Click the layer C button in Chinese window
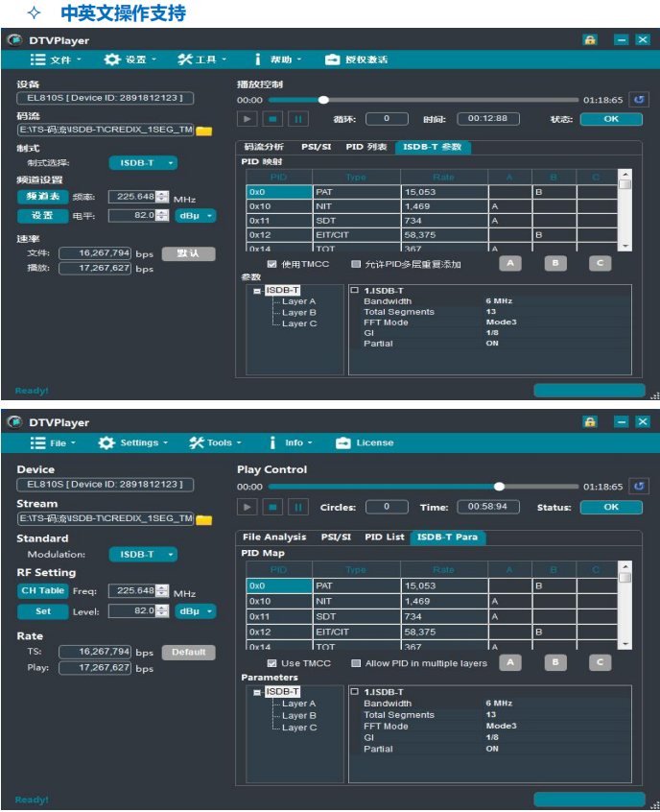 [x=600, y=263]
